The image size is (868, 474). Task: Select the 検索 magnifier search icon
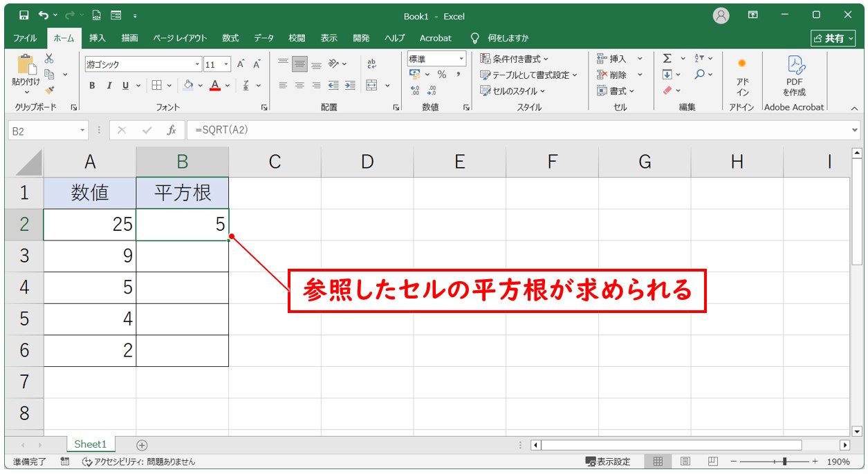tap(699, 74)
